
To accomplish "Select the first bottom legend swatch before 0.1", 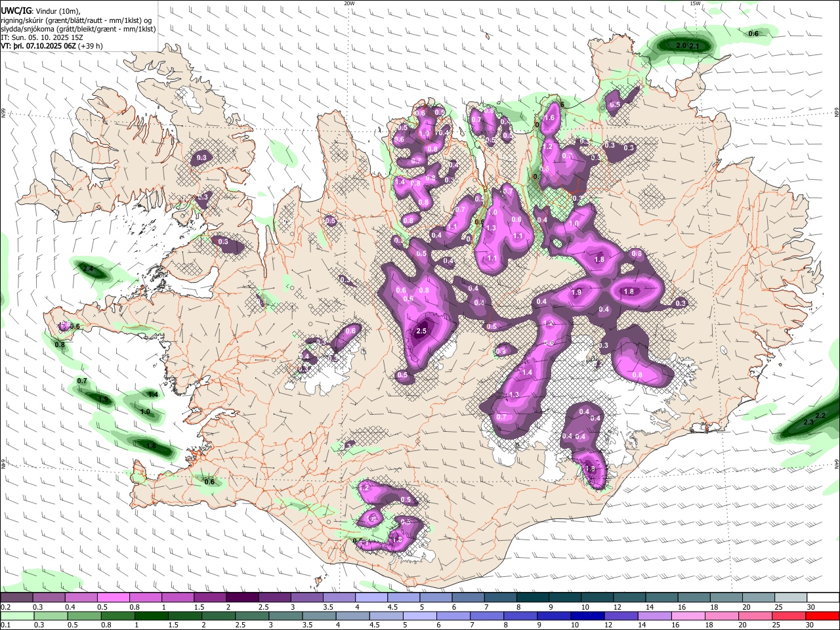I will tap(17, 616).
